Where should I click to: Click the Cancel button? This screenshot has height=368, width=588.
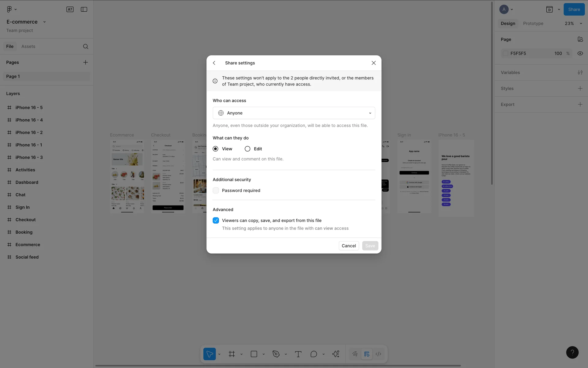[x=349, y=246]
